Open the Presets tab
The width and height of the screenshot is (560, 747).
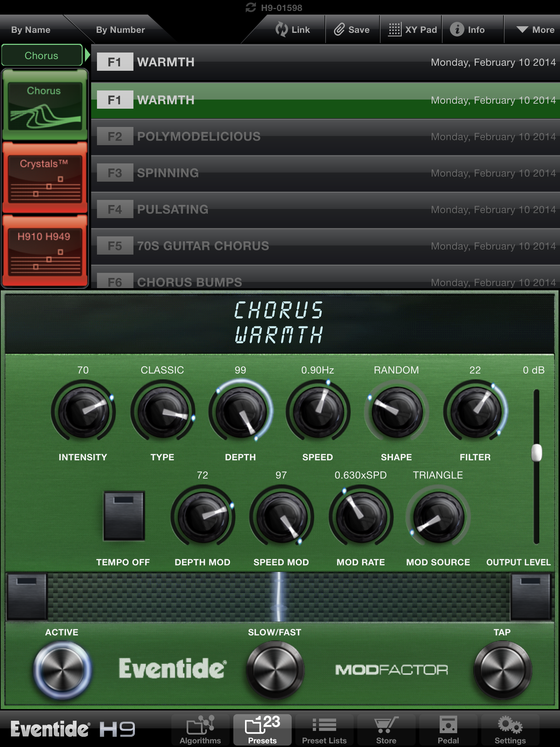pos(262,730)
